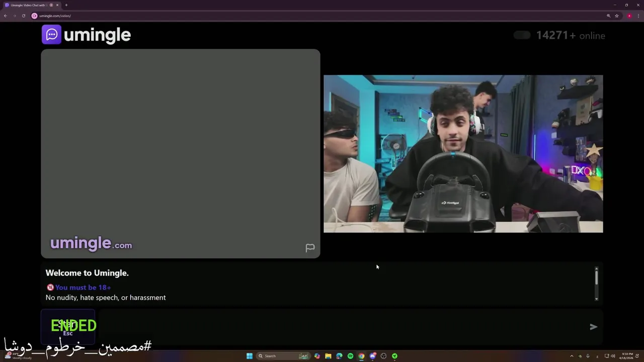Image resolution: width=644 pixels, height=362 pixels.
Task: Close the Umingle browser tab
Action: [x=57, y=5]
